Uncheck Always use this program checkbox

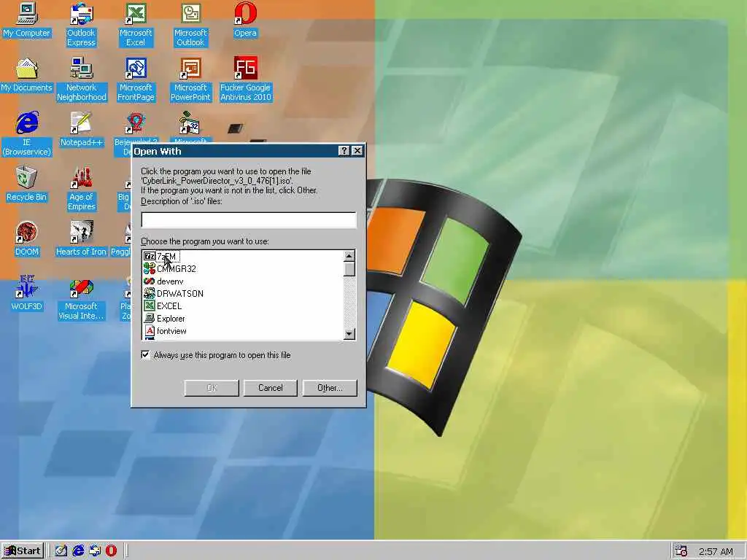click(x=145, y=355)
